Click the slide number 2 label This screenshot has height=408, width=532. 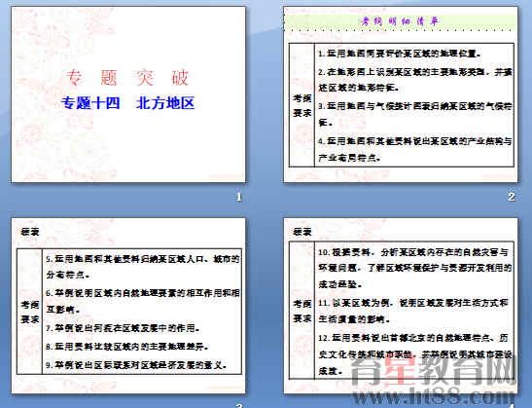[x=512, y=197]
